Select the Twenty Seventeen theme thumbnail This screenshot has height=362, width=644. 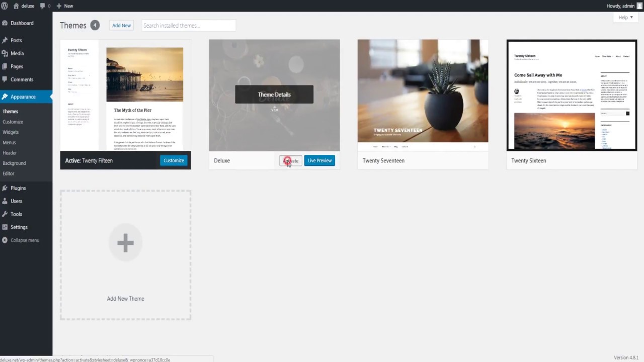[x=423, y=95]
